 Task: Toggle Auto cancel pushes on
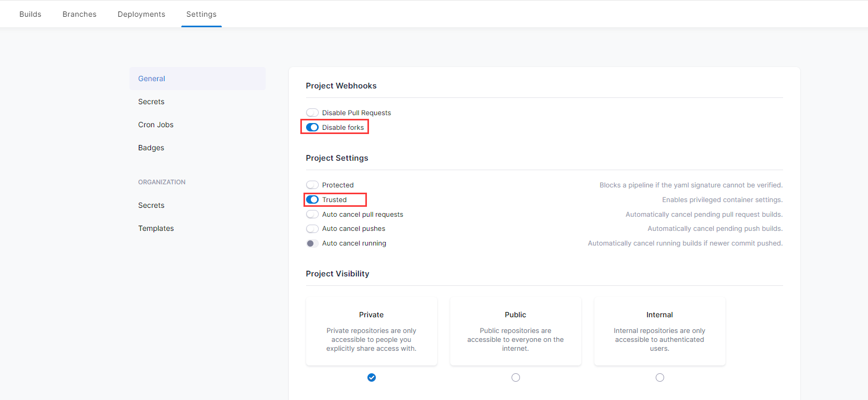coord(312,229)
